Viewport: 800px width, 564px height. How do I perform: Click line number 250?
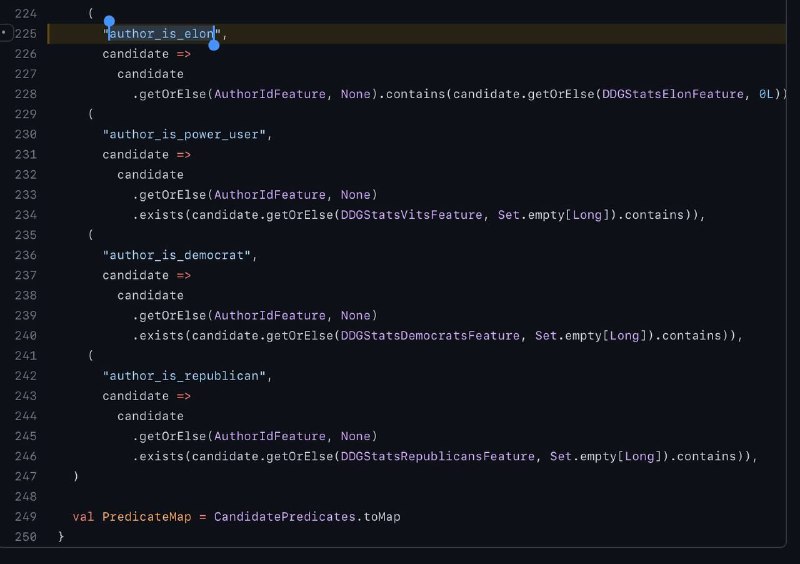[25, 537]
